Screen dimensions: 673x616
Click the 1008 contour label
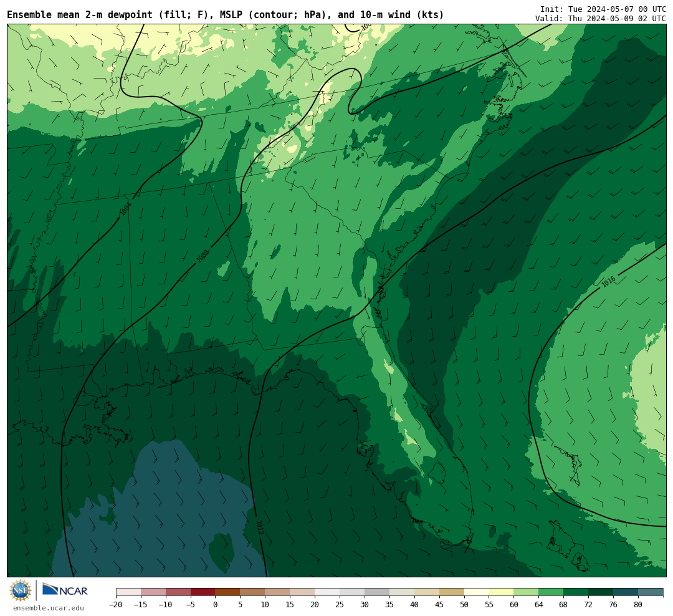(202, 256)
